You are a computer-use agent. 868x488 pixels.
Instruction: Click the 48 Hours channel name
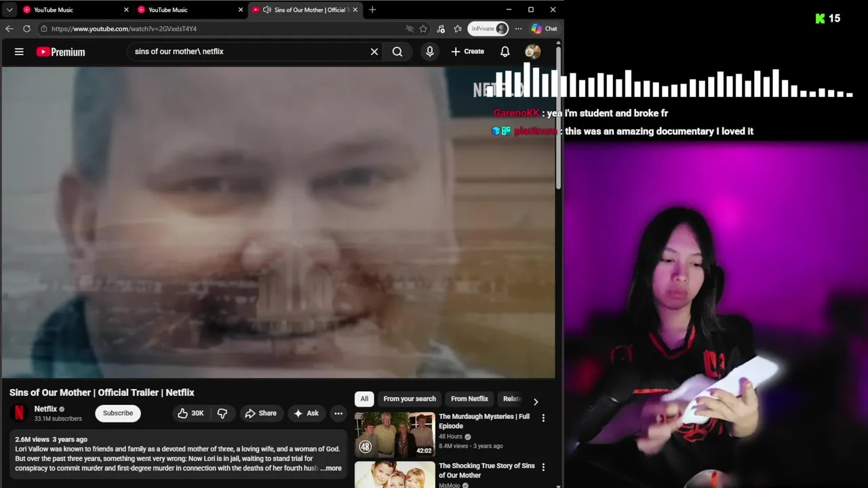[450, 436]
